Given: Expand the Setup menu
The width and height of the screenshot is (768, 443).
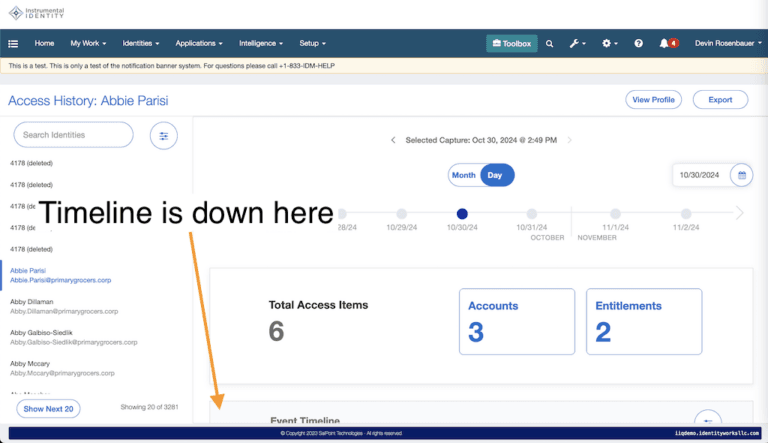Looking at the screenshot, I should (312, 44).
